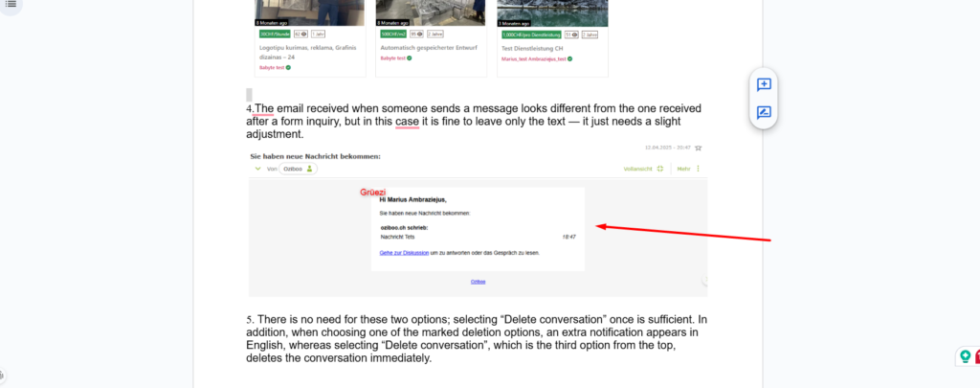980x388 pixels.
Task: Click the Oziboo sender chip
Action: point(299,169)
